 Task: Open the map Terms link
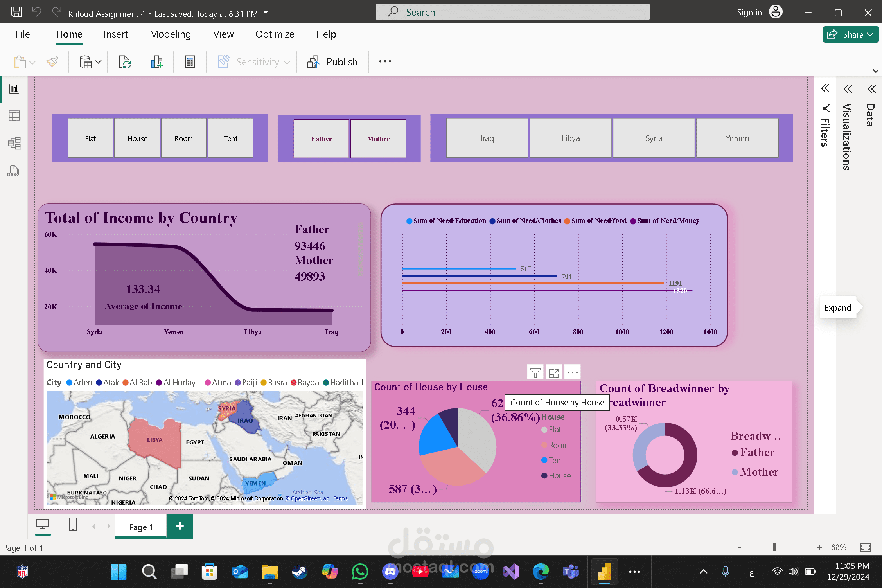(340, 498)
